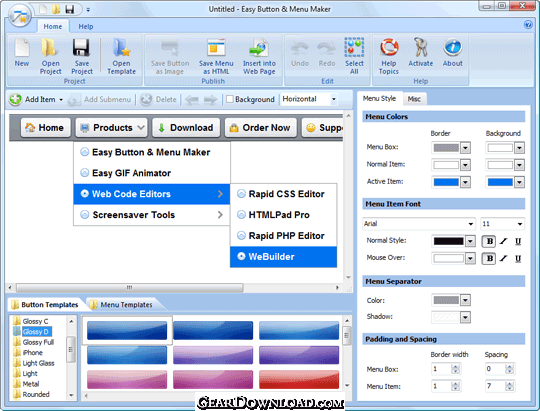Image resolution: width=540 pixels, height=411 pixels.
Task: Click Active Item border blue swatch
Action: (x=446, y=182)
